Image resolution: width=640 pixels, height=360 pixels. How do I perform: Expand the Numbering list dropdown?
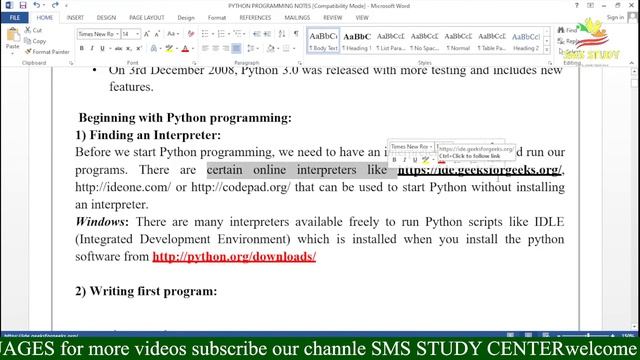(229, 34)
